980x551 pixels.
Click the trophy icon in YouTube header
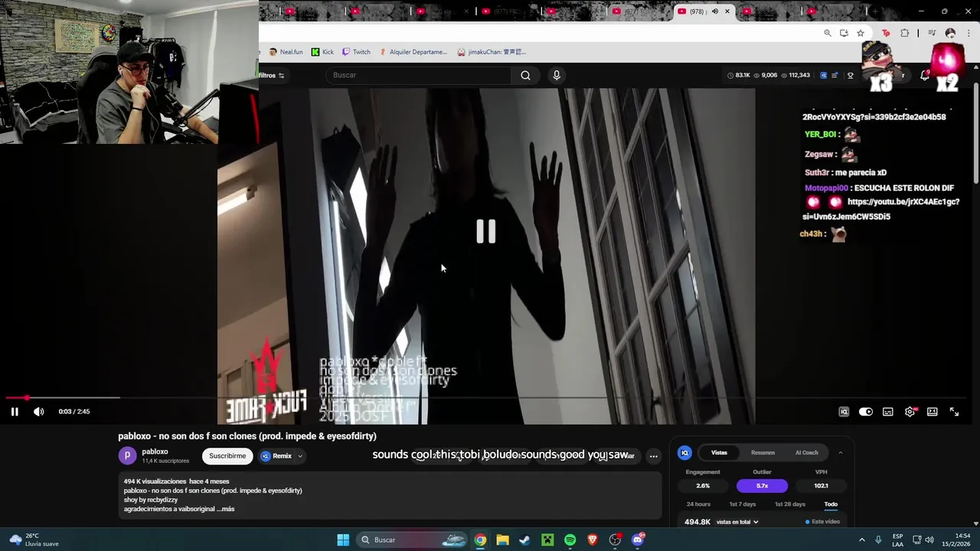pyautogui.click(x=850, y=75)
